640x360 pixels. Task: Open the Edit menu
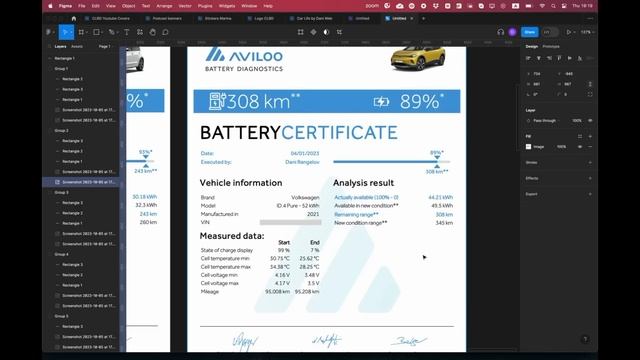pyautogui.click(x=96, y=6)
